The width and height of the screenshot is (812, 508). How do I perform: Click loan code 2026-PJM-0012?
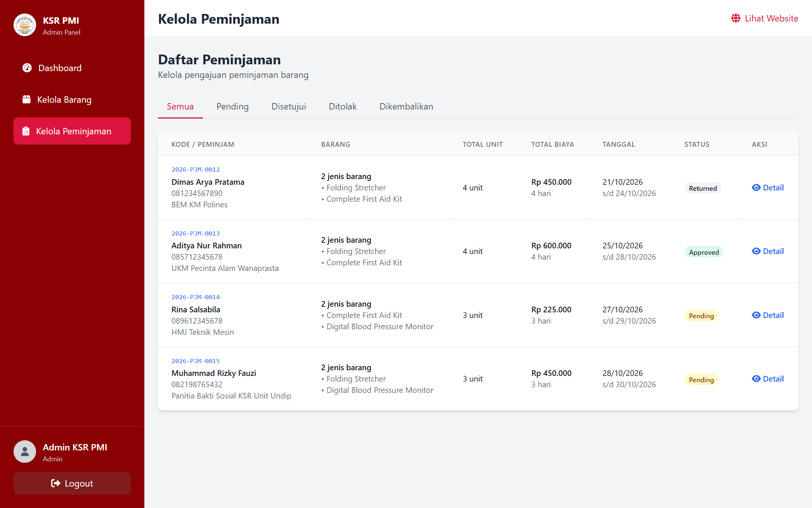[195, 169]
